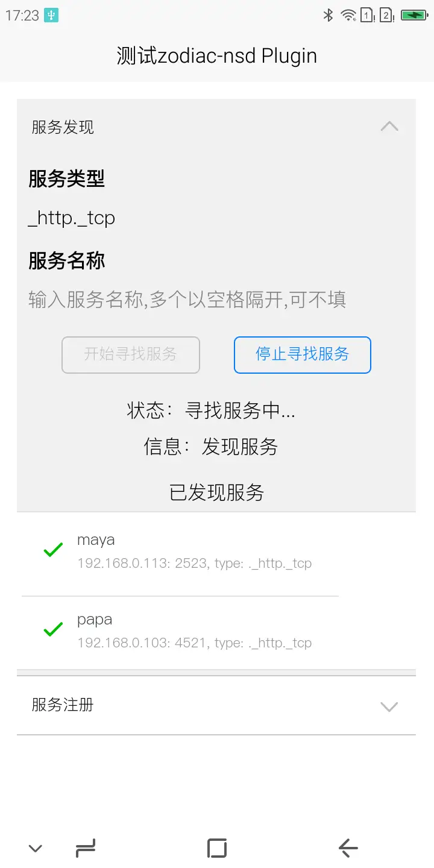Tap the green checkmark next to maya

coord(53,550)
